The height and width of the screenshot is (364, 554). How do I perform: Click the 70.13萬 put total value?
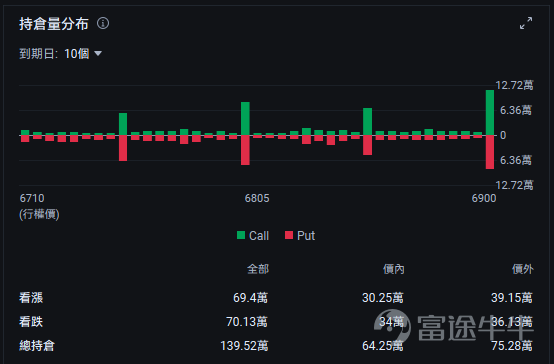[247, 322]
